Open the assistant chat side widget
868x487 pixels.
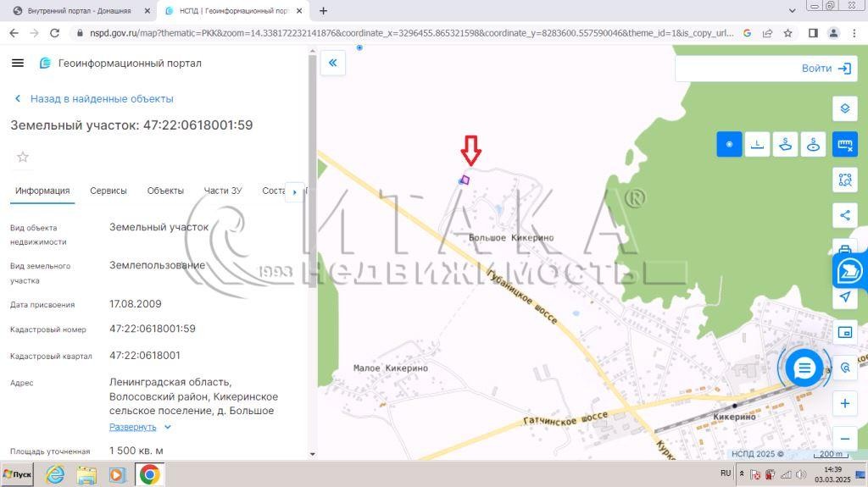pos(849,272)
